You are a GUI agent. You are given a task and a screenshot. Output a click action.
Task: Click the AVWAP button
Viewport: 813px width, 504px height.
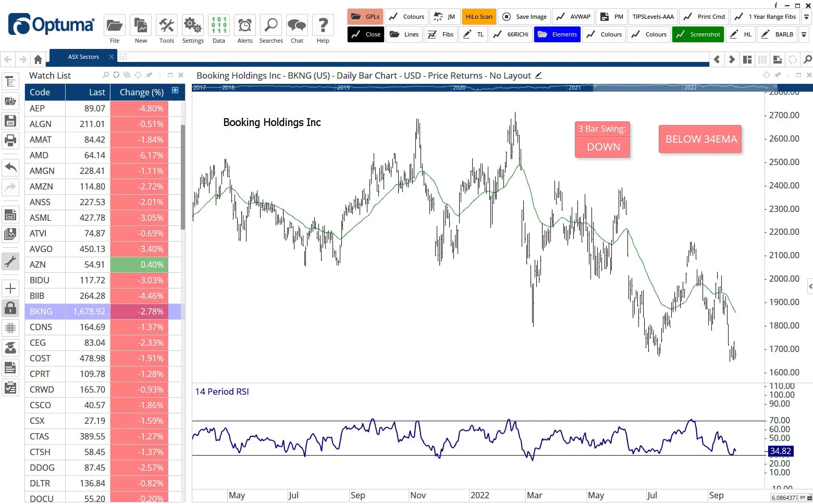pos(573,17)
